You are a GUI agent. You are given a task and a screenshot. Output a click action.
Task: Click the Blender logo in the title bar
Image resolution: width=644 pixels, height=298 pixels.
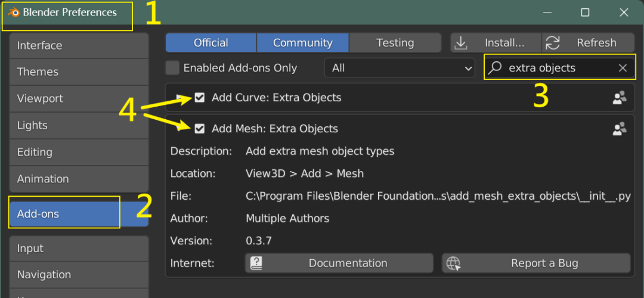click(x=14, y=13)
